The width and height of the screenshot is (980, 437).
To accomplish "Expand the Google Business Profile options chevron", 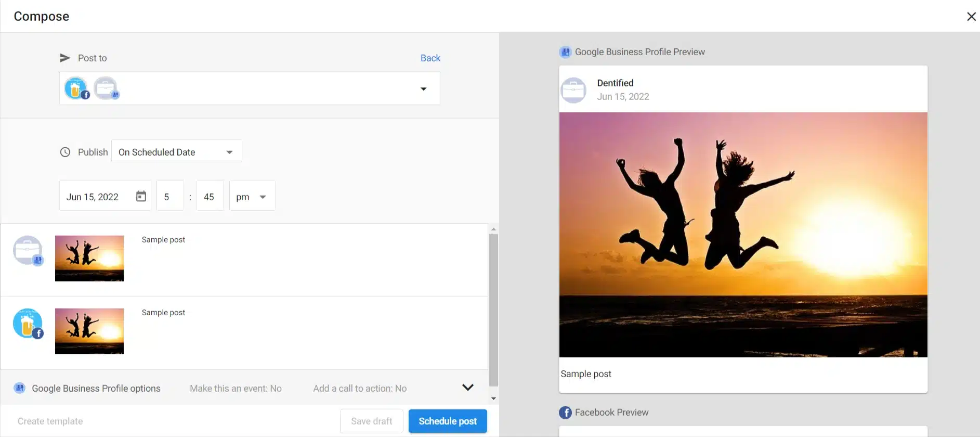I will (467, 388).
